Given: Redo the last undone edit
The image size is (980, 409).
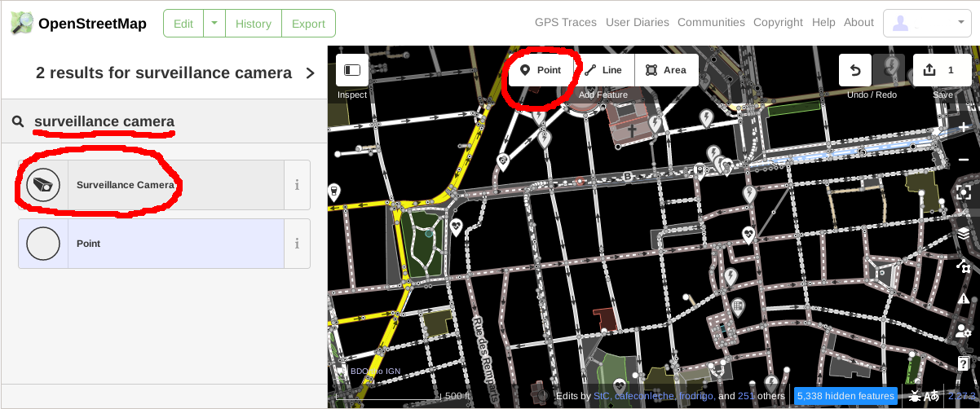Looking at the screenshot, I should 889,70.
